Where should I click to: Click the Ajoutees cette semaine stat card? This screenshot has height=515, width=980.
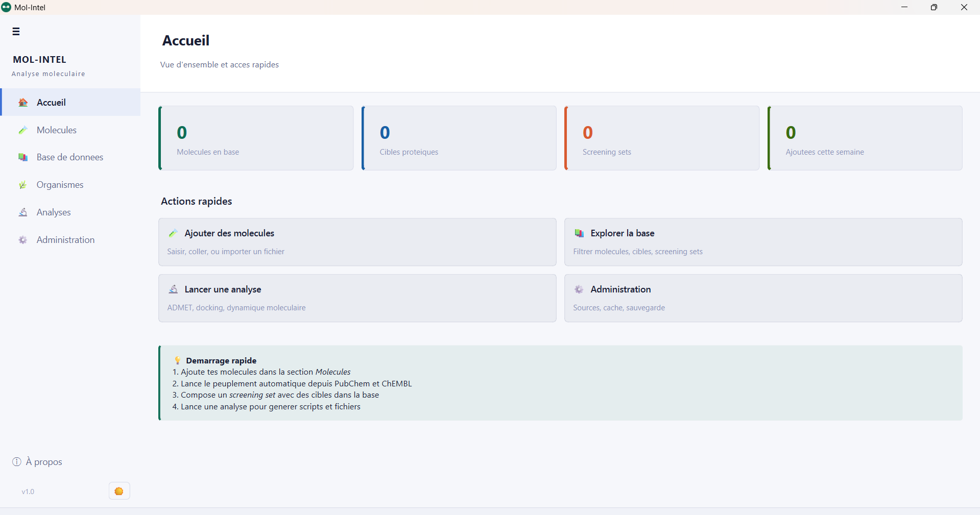865,138
